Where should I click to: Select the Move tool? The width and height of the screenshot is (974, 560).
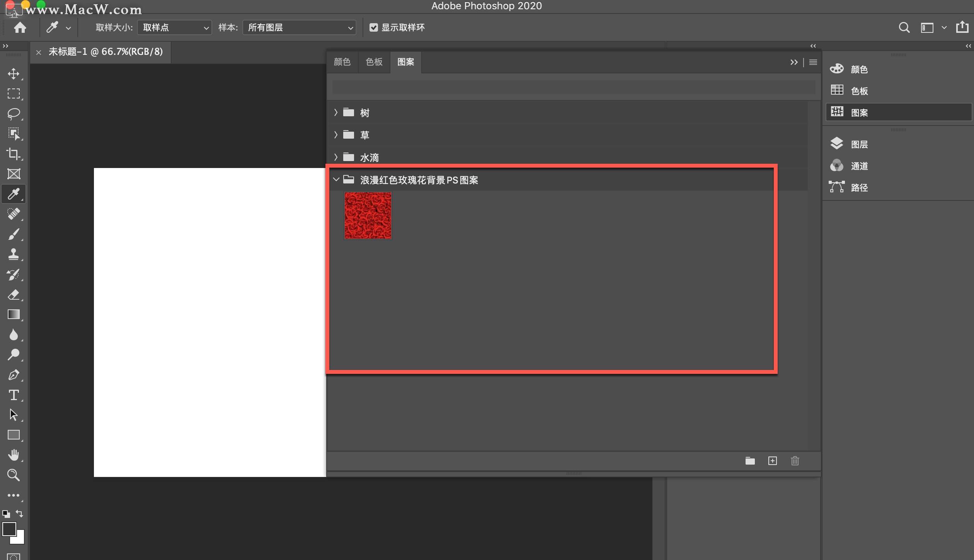point(14,73)
